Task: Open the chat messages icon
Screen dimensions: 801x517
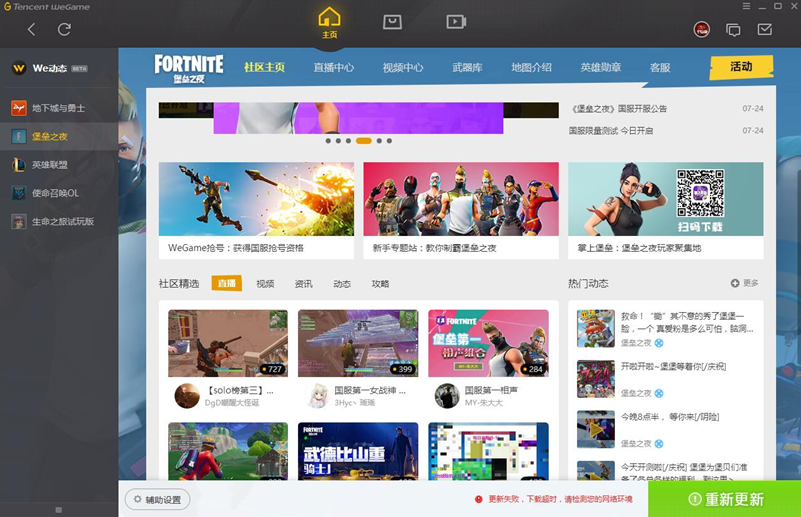Action: pos(733,30)
